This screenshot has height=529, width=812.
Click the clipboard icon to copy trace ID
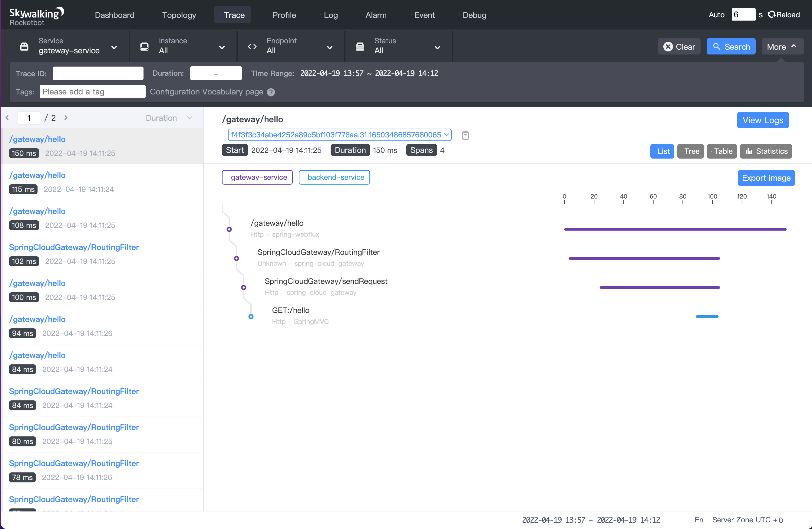click(465, 135)
